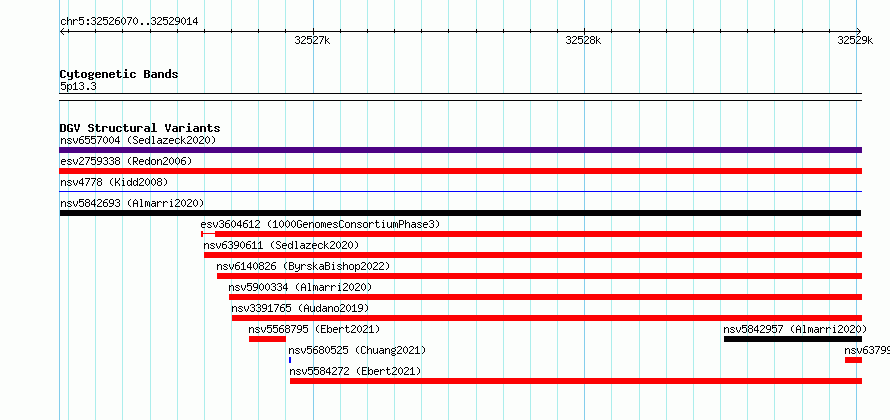The image size is (890, 420).
Task: Click the short red nsv5568795 bar
Action: point(267,339)
